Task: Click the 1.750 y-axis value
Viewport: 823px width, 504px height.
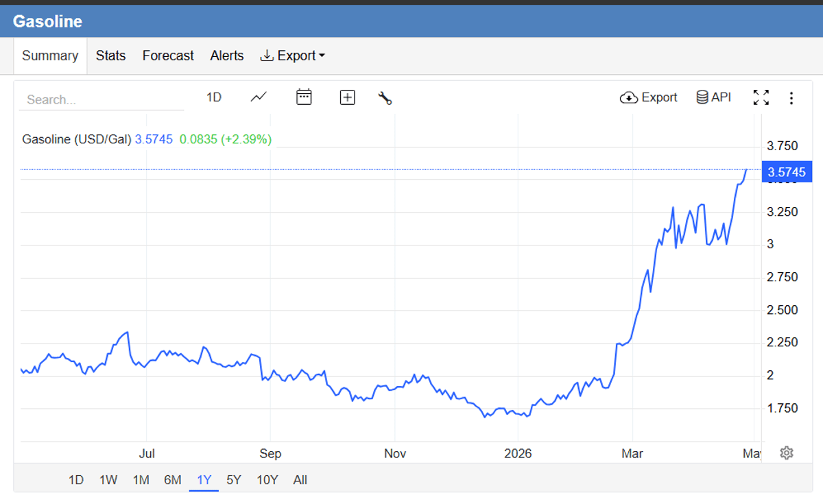Action: pyautogui.click(x=783, y=408)
